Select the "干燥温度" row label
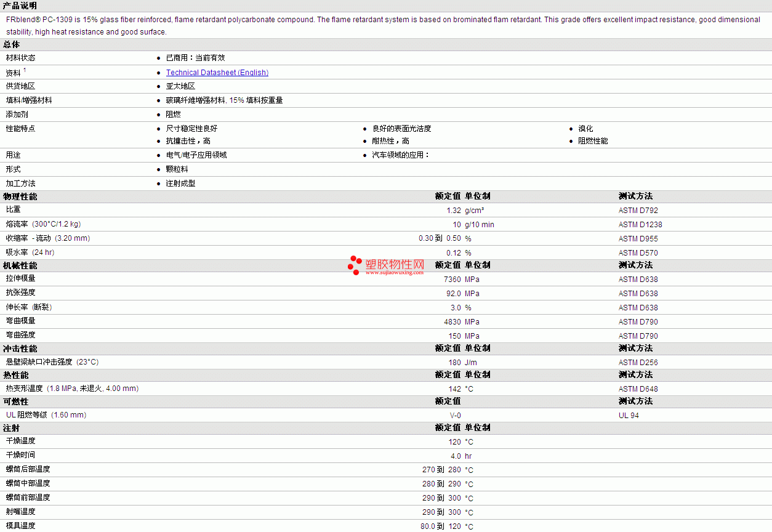Image resolution: width=772 pixels, height=532 pixels. coord(21,441)
